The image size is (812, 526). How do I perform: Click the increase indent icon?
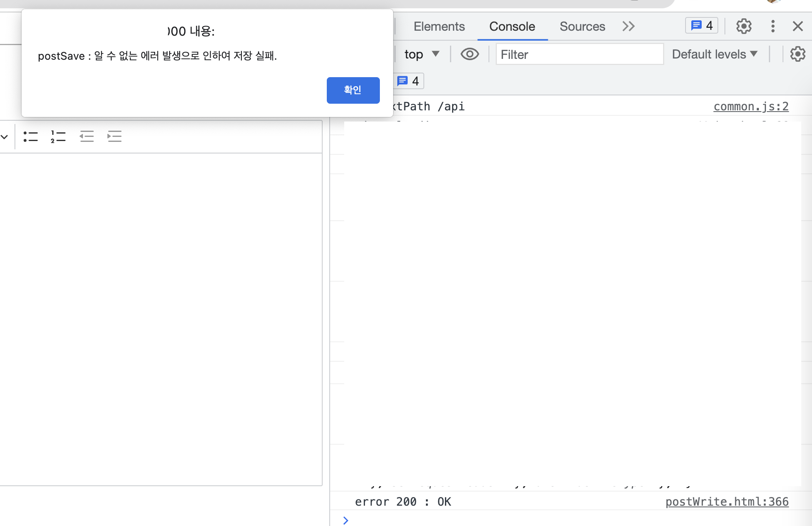click(x=114, y=136)
